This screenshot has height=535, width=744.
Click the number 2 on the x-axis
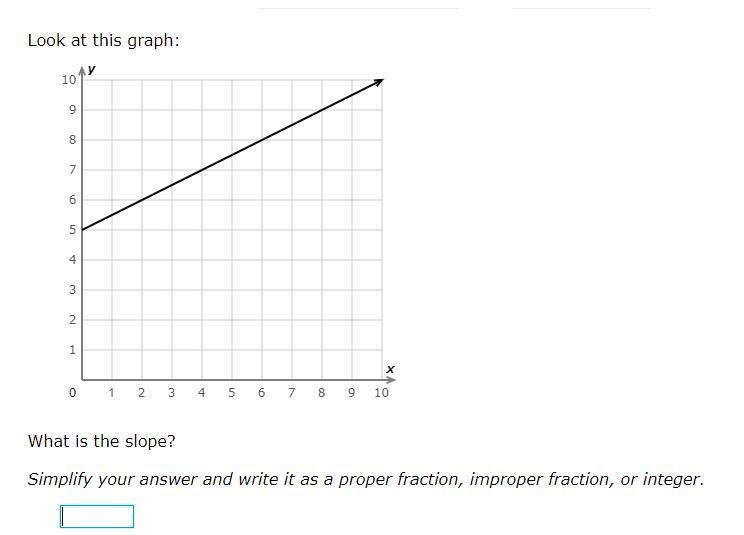[142, 393]
